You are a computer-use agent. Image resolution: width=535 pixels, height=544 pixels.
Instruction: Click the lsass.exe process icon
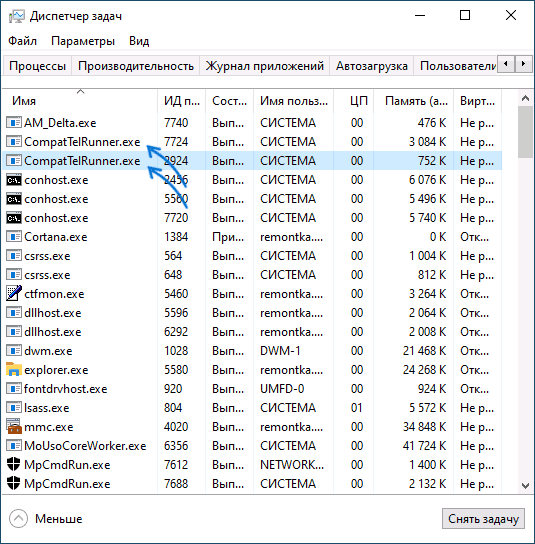pos(14,408)
